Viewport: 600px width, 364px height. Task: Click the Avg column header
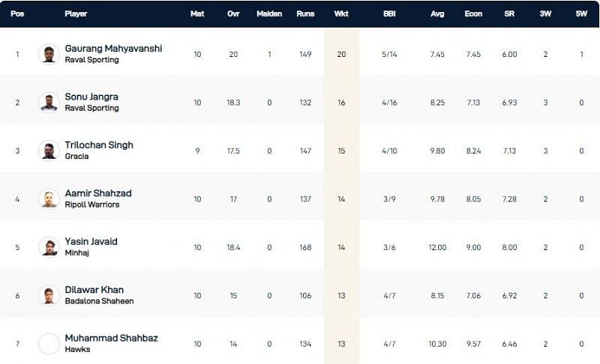(x=438, y=14)
